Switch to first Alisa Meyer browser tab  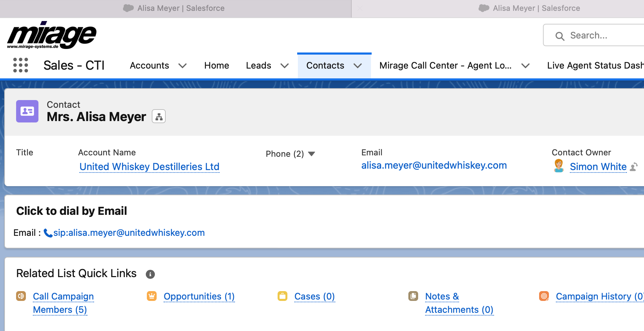pyautogui.click(x=176, y=8)
